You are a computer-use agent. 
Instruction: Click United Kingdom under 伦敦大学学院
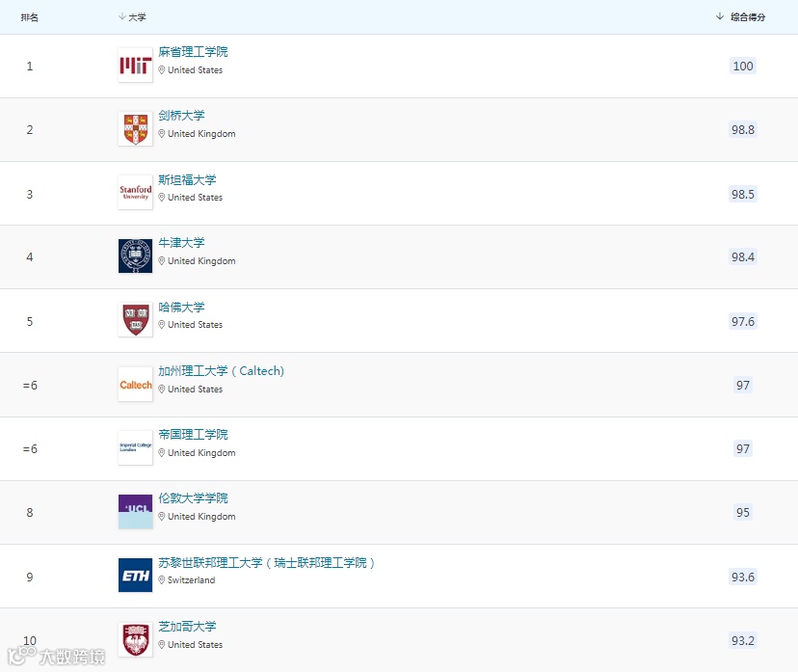201,517
